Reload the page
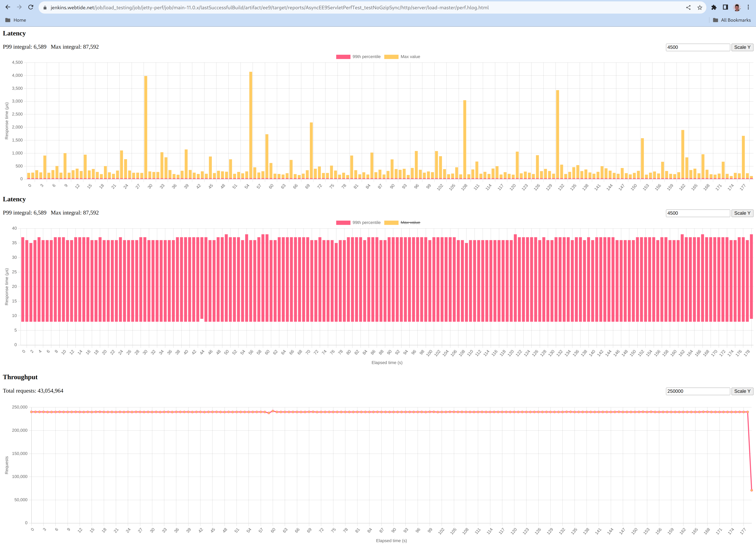 pos(31,7)
